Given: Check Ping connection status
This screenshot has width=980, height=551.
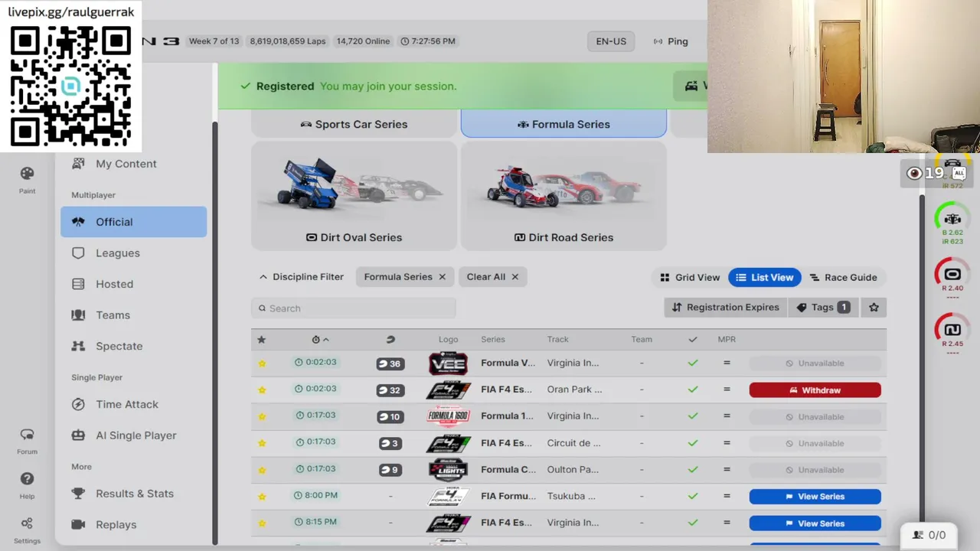Looking at the screenshot, I should [671, 41].
